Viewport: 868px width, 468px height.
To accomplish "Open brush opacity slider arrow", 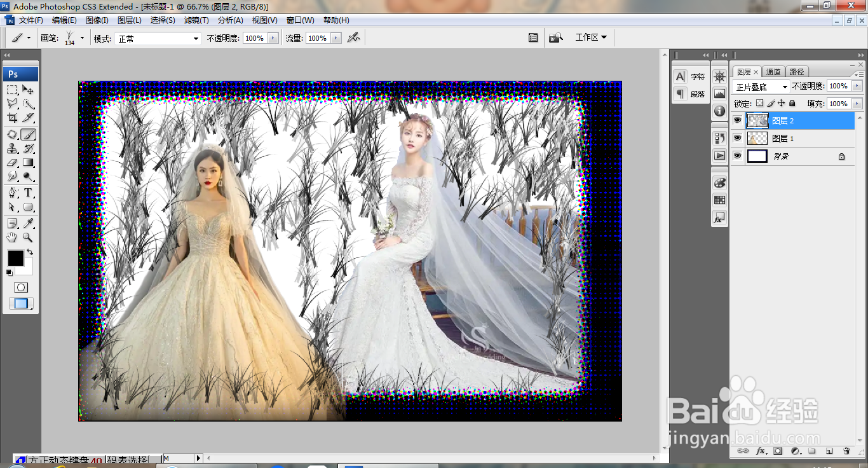I will pyautogui.click(x=273, y=38).
